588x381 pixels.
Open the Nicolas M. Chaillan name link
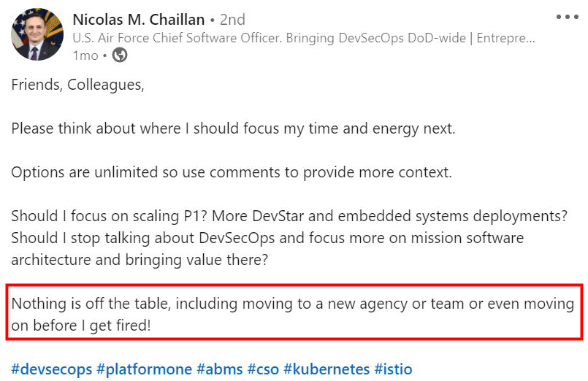tap(138, 19)
